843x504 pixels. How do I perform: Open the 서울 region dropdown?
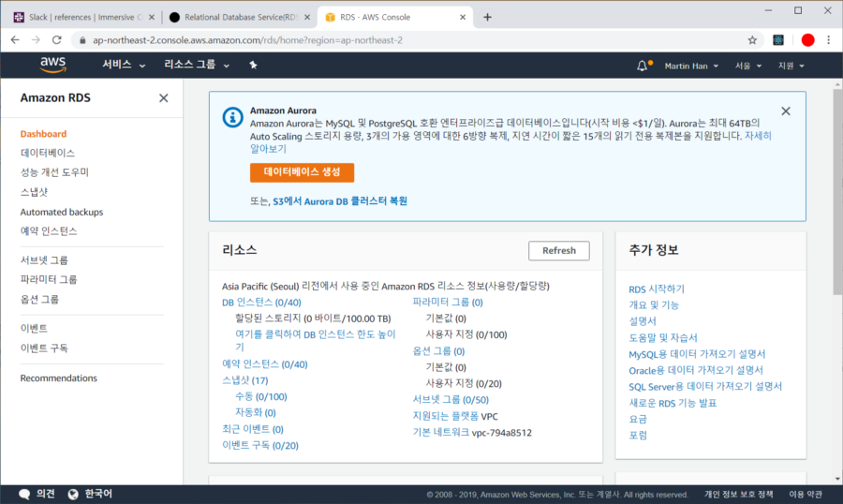(x=748, y=66)
